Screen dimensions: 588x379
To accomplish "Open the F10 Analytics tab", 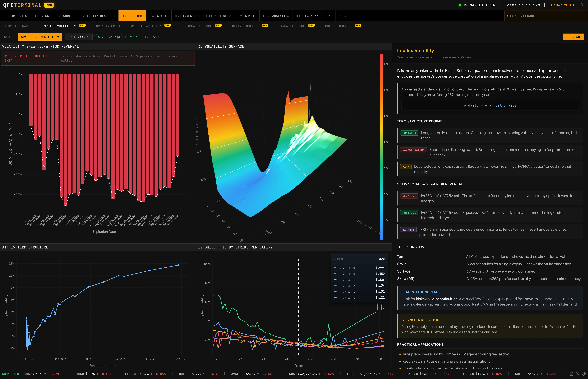I will click(276, 16).
